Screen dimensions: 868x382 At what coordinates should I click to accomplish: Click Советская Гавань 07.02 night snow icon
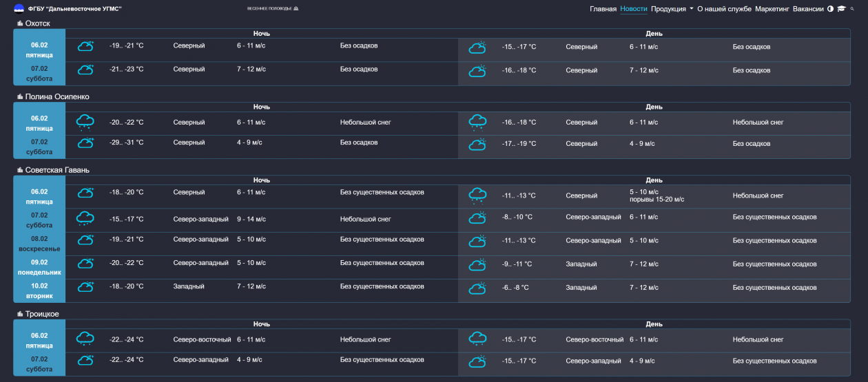(x=85, y=219)
